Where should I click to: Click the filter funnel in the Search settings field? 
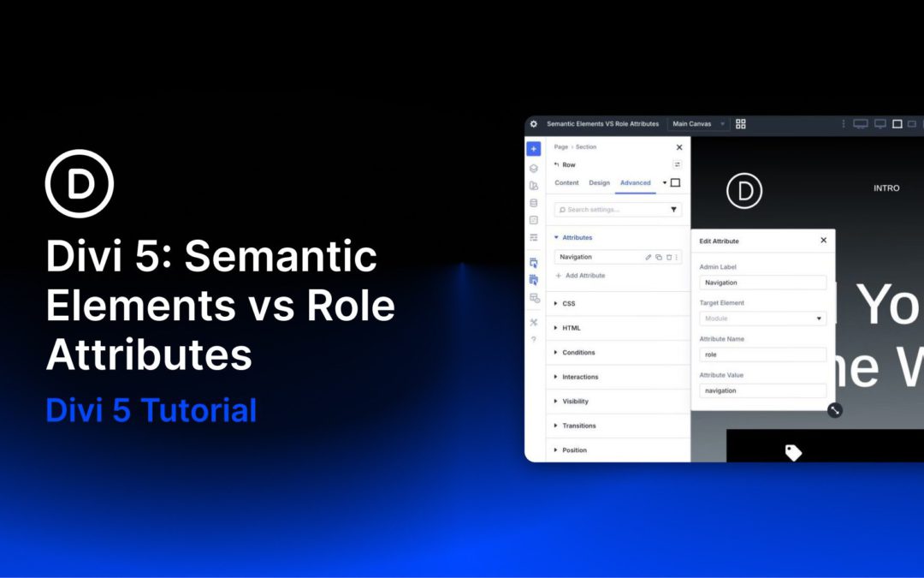(673, 210)
